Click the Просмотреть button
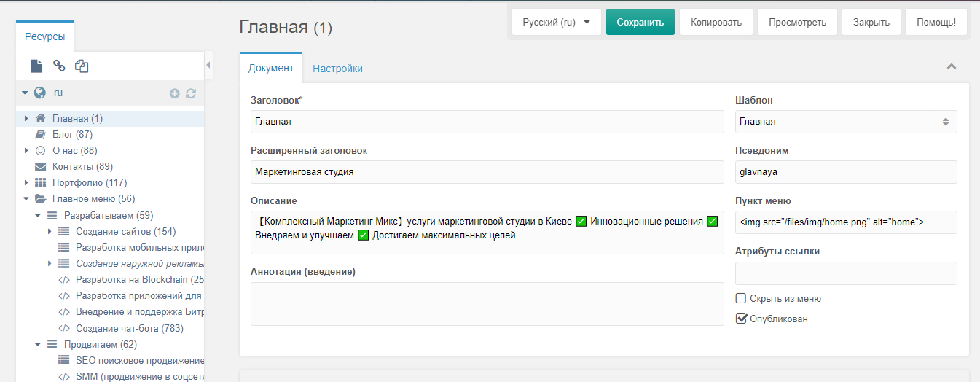Image resolution: width=980 pixels, height=382 pixels. 796,22
